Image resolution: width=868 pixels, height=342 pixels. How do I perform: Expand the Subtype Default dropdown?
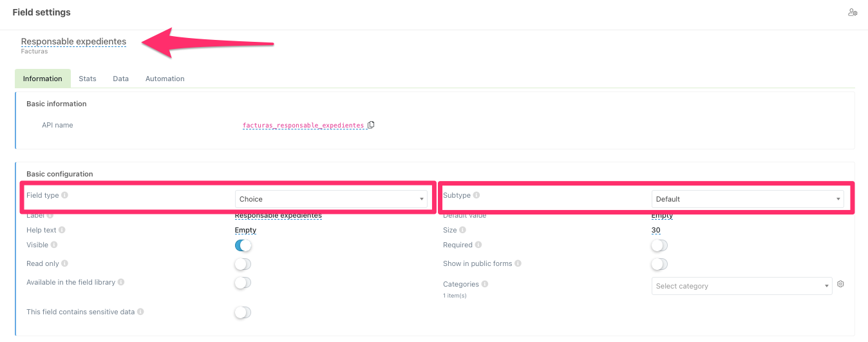(x=748, y=199)
